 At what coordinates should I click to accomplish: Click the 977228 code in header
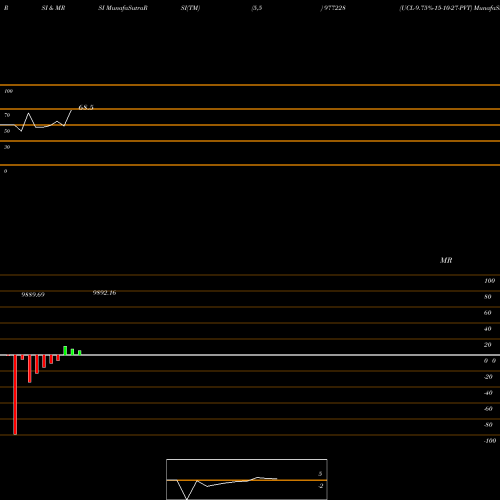click(334, 8)
